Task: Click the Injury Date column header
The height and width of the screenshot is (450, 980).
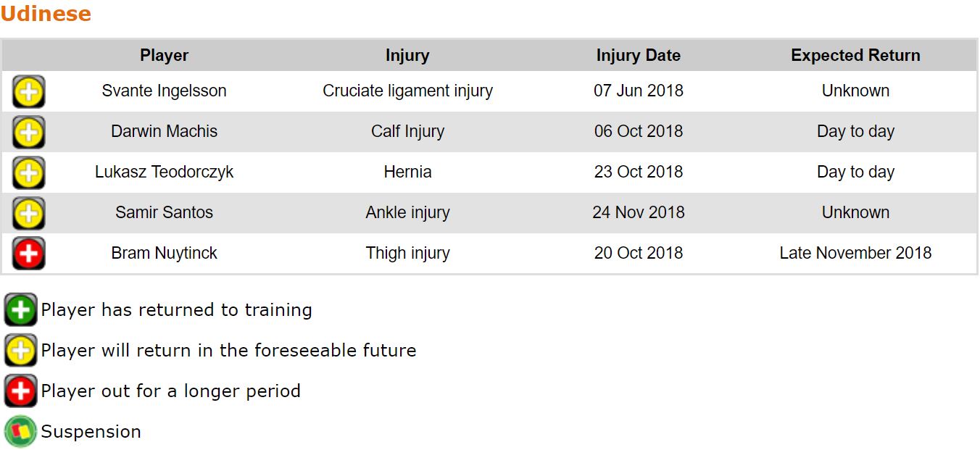Action: 638,56
